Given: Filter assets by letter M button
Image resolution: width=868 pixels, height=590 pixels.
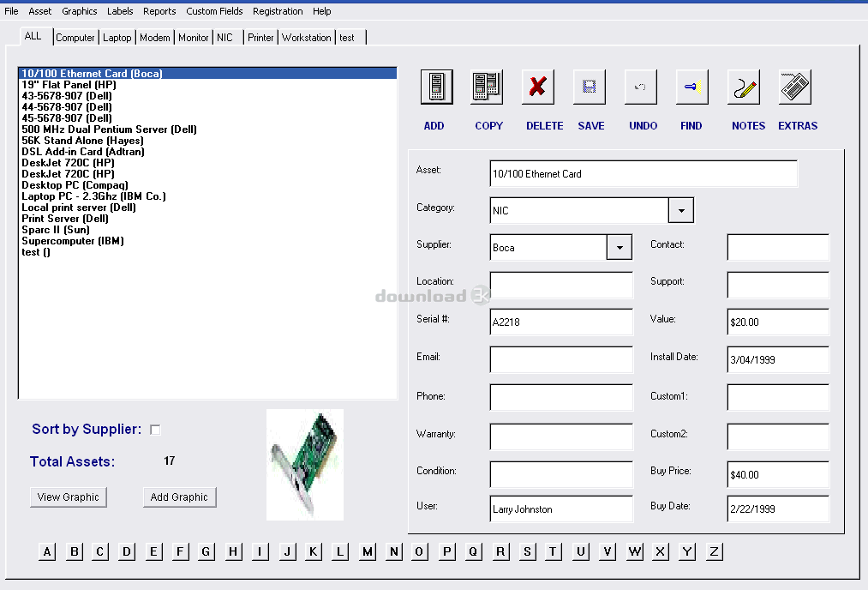Looking at the screenshot, I should pyautogui.click(x=367, y=551).
